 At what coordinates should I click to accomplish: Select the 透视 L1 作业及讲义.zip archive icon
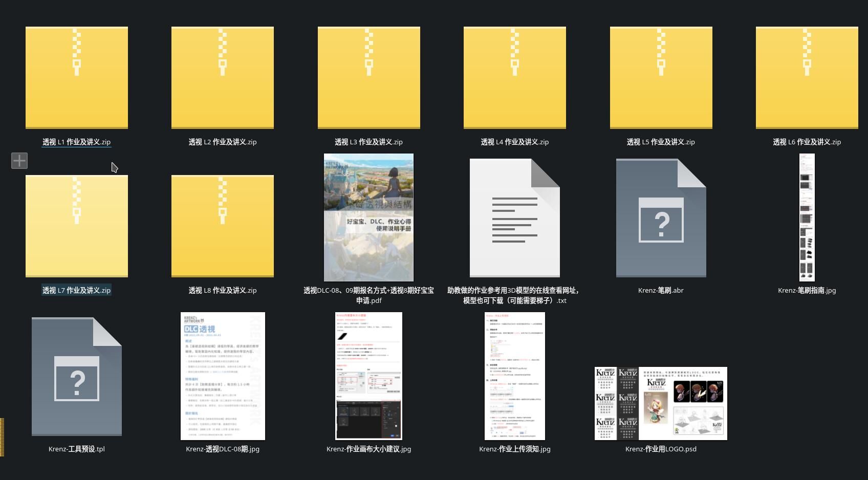pos(77,78)
